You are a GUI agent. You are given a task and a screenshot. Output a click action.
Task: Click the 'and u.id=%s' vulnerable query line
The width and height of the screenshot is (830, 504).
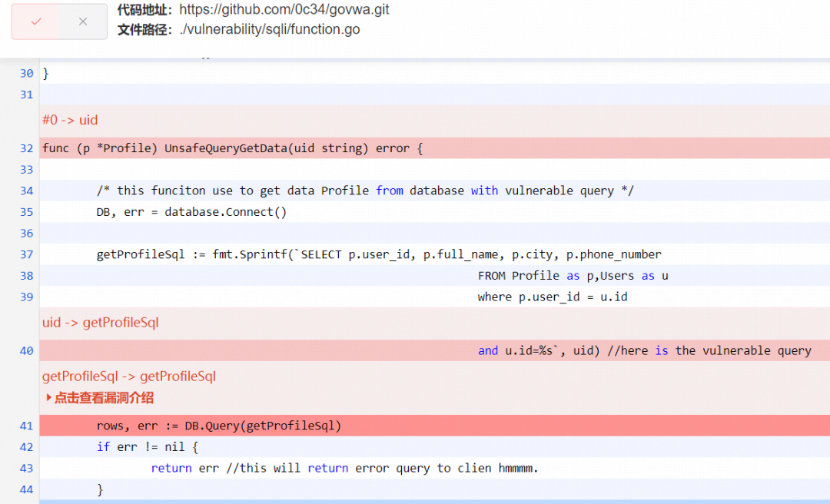(434, 350)
